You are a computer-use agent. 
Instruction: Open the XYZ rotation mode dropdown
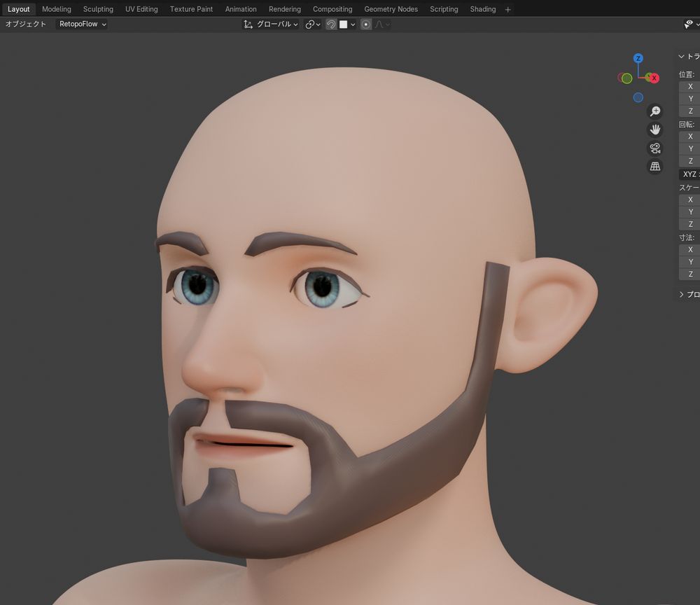pyautogui.click(x=689, y=174)
